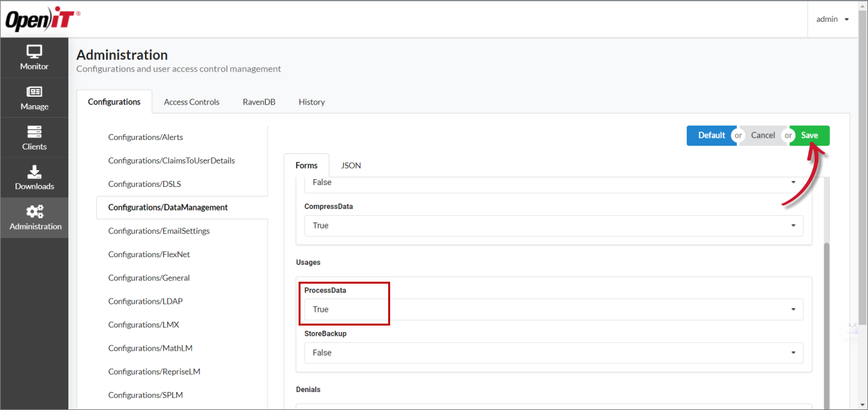868x410 pixels.
Task: Open the RavenDB tab
Action: click(259, 102)
